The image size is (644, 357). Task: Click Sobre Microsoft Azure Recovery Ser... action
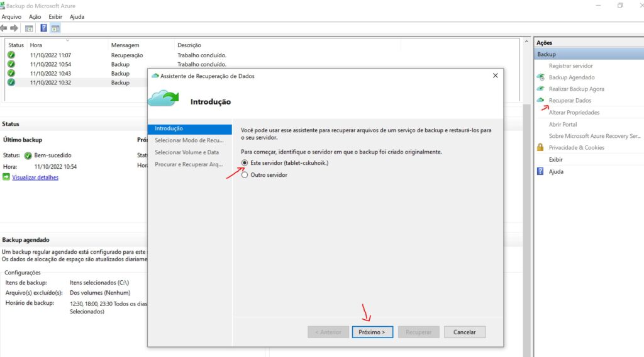click(x=595, y=136)
